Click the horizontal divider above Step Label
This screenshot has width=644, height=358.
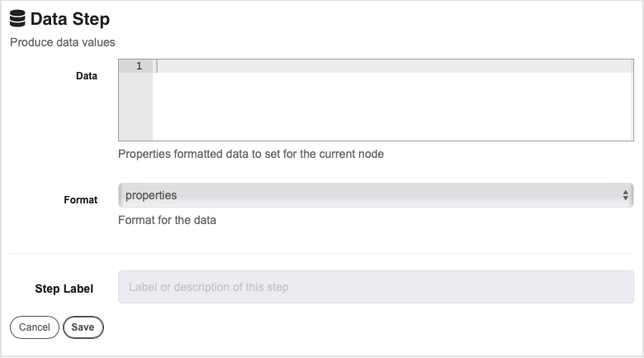point(322,254)
